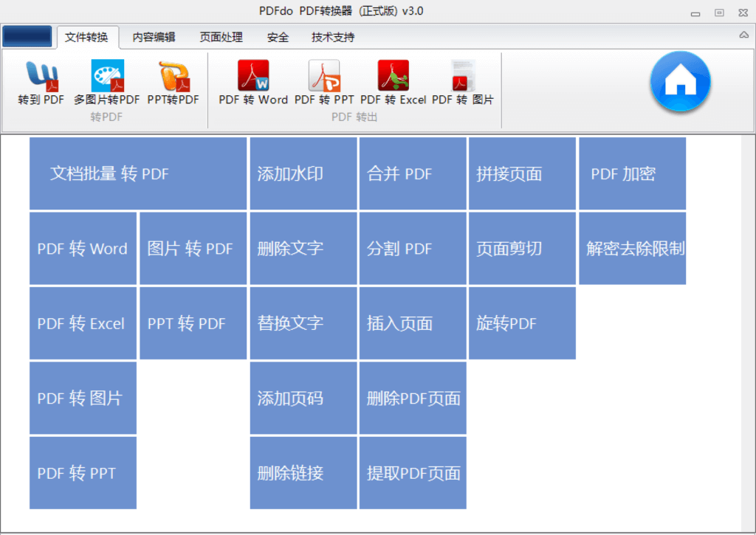
Task: Open the 页面处理 ribbon tab
Action: coord(220,36)
